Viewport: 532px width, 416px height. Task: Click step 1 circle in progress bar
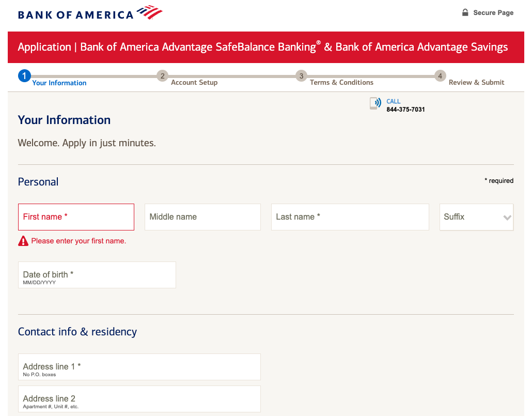(24, 76)
